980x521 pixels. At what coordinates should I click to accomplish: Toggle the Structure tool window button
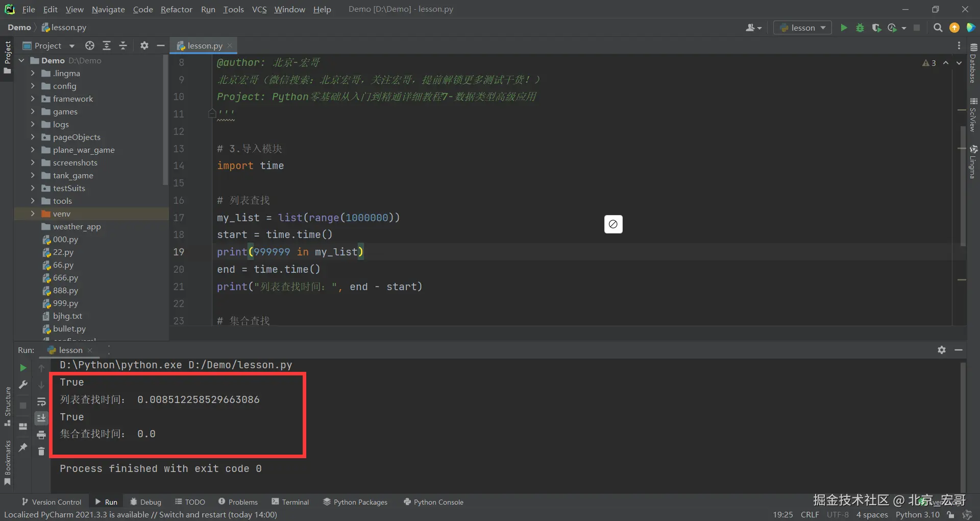(x=8, y=407)
